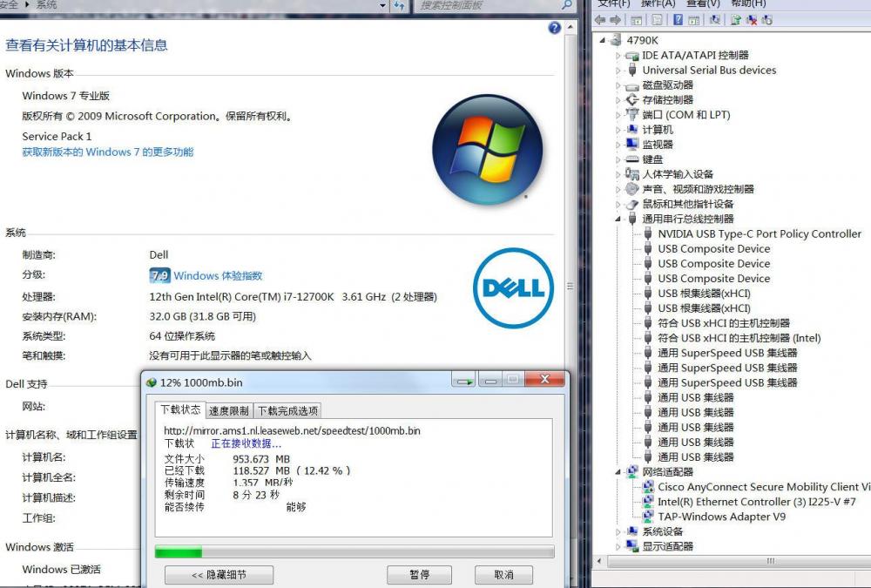871x588 pixels.
Task: Click the Device Manager back arrow icon
Action: click(x=599, y=20)
